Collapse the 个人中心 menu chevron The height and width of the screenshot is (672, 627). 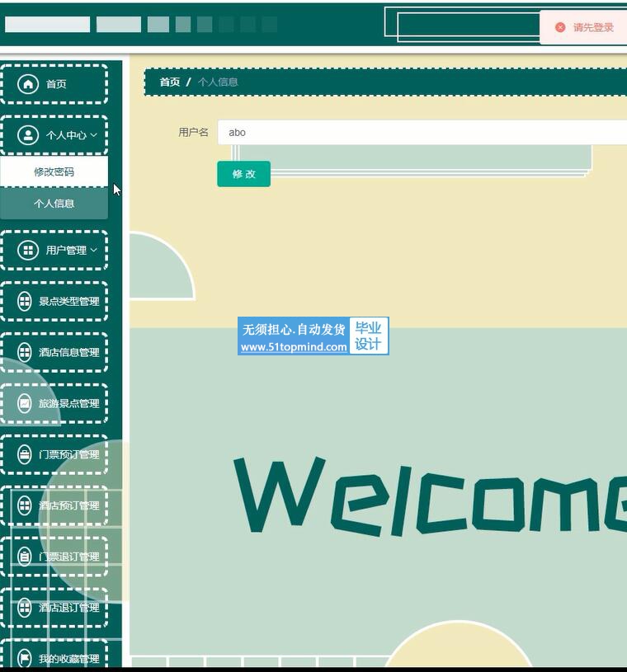(93, 135)
